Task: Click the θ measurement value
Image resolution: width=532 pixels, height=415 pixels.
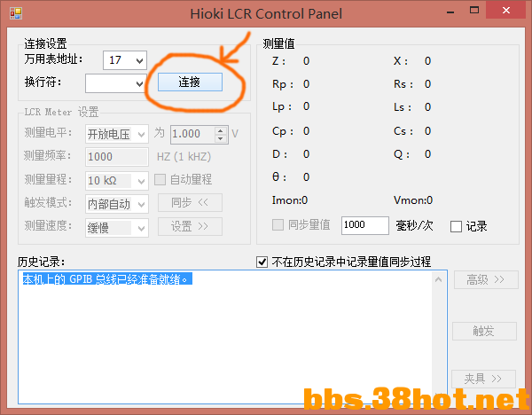Action: tap(306, 177)
